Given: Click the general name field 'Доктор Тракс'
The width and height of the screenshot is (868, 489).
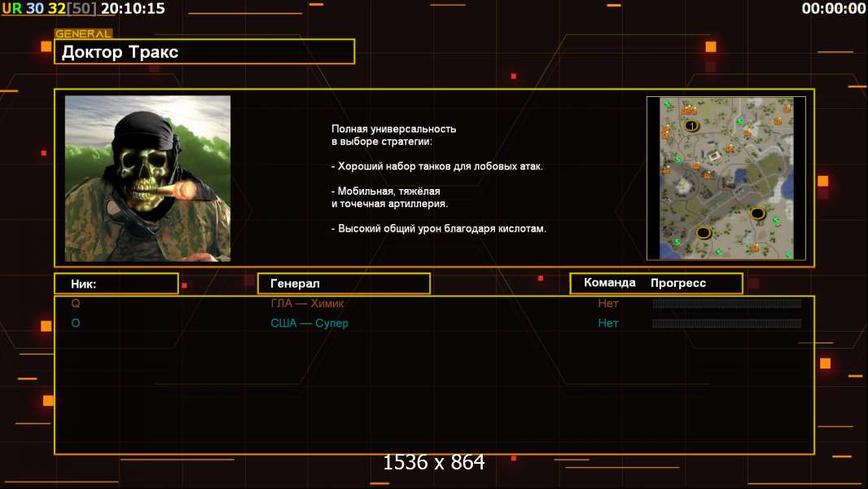Looking at the screenshot, I should coord(204,51).
